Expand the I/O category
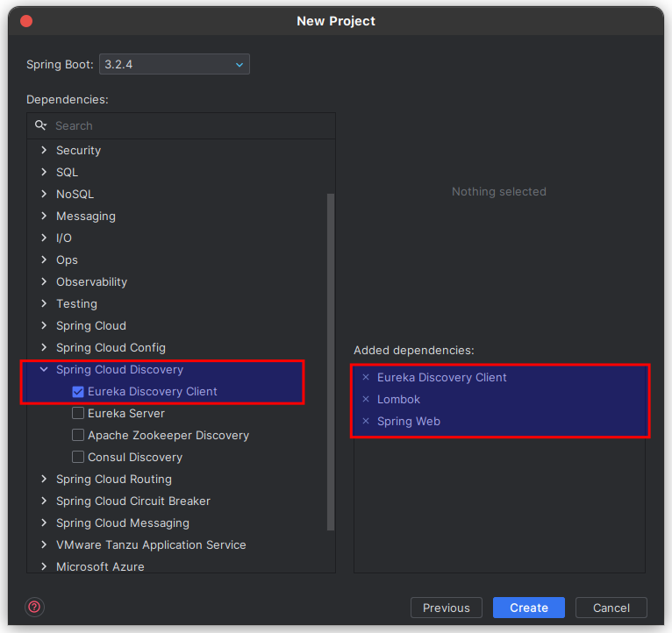 [44, 238]
